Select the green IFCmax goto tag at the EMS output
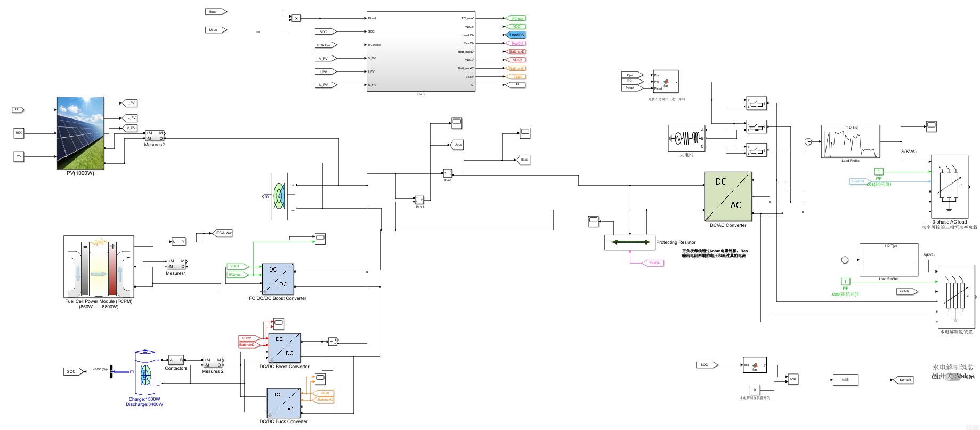Image resolution: width=980 pixels, height=430 pixels. click(x=516, y=18)
